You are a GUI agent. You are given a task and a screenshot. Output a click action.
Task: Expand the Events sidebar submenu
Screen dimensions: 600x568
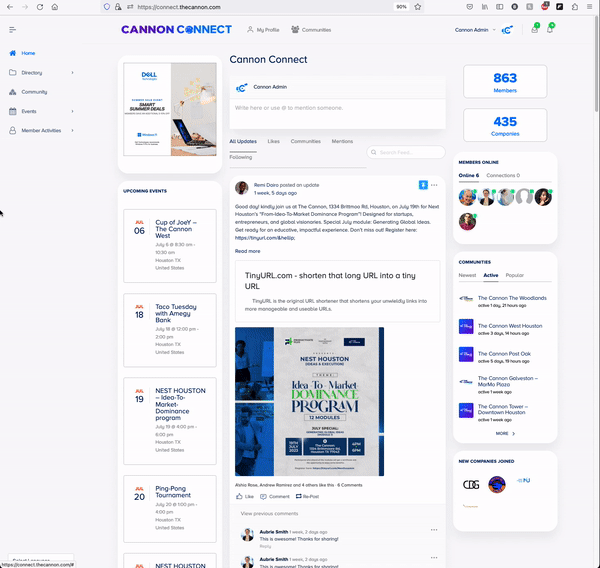tap(72, 112)
